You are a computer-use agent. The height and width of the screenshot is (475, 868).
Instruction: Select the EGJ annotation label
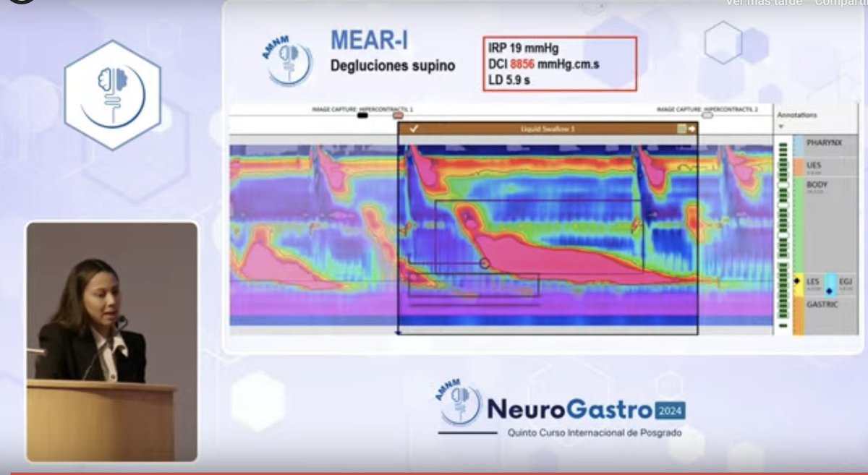846,281
